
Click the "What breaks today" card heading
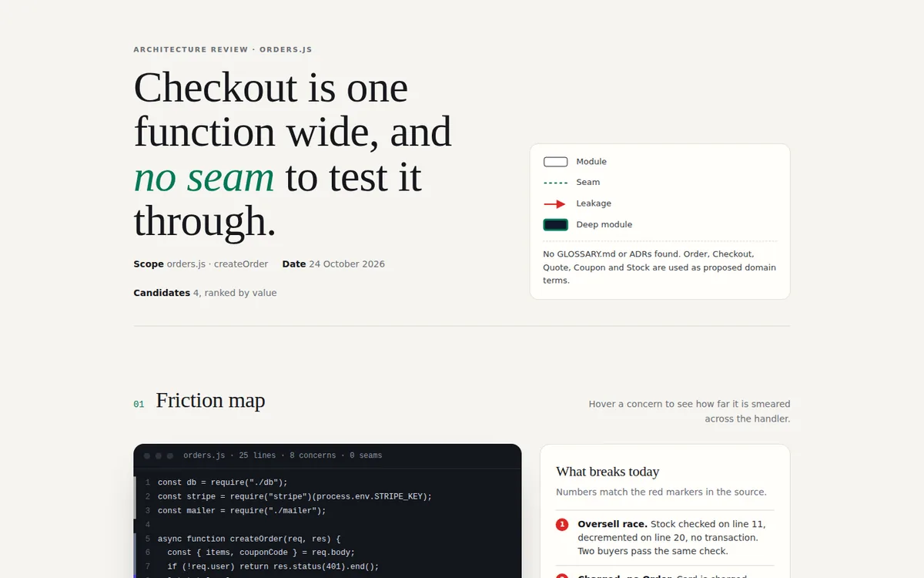pos(608,472)
